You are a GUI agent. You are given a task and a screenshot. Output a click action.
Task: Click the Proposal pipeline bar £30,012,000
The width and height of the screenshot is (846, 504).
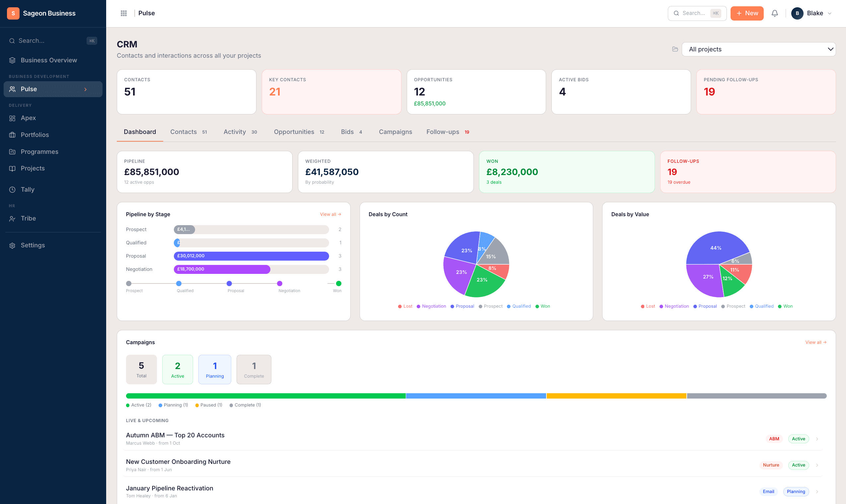251,256
